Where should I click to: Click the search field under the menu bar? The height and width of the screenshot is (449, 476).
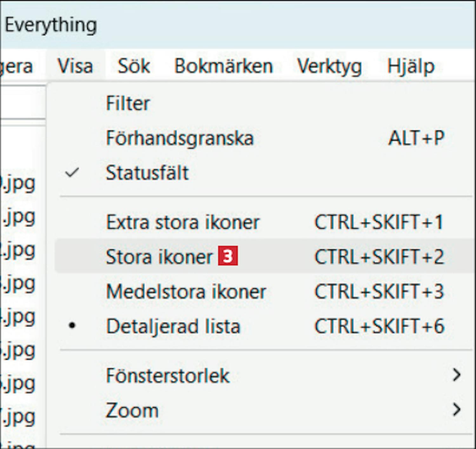[x=22, y=102]
